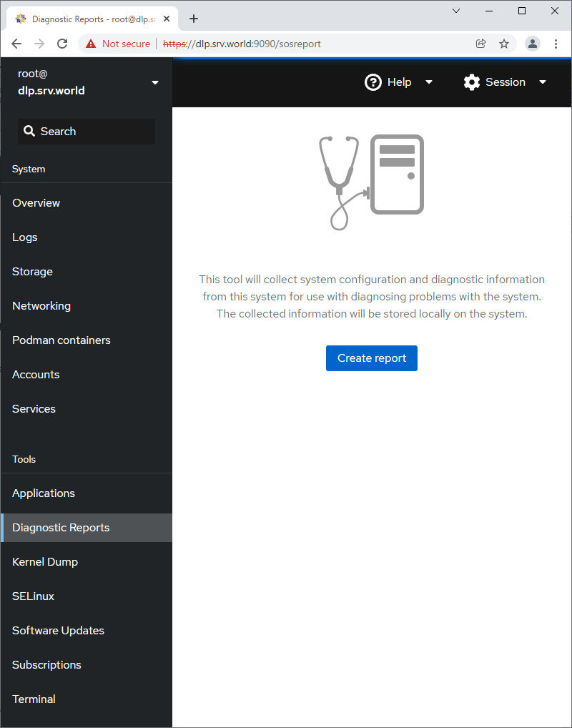Open the Chrome profile avatar icon

point(533,44)
